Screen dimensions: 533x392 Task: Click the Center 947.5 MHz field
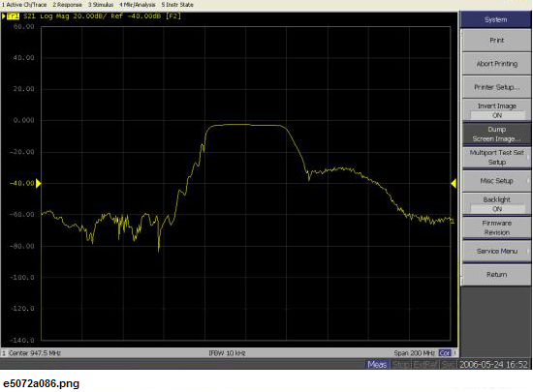pyautogui.click(x=35, y=353)
